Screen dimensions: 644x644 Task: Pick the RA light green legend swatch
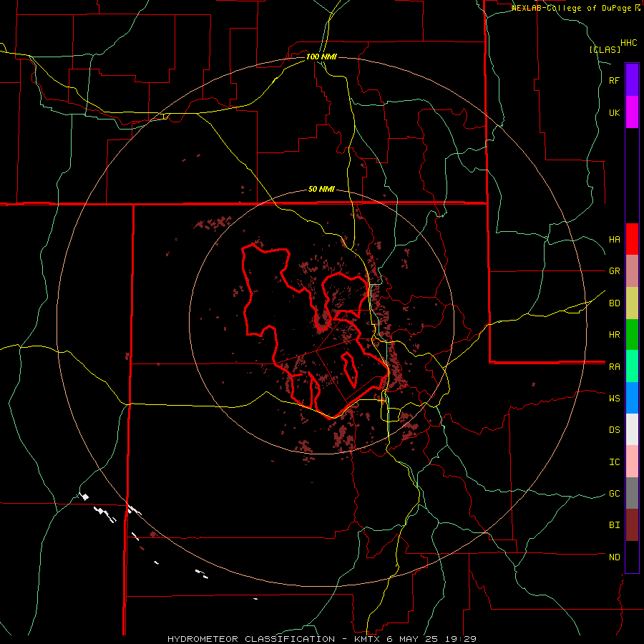632,366
